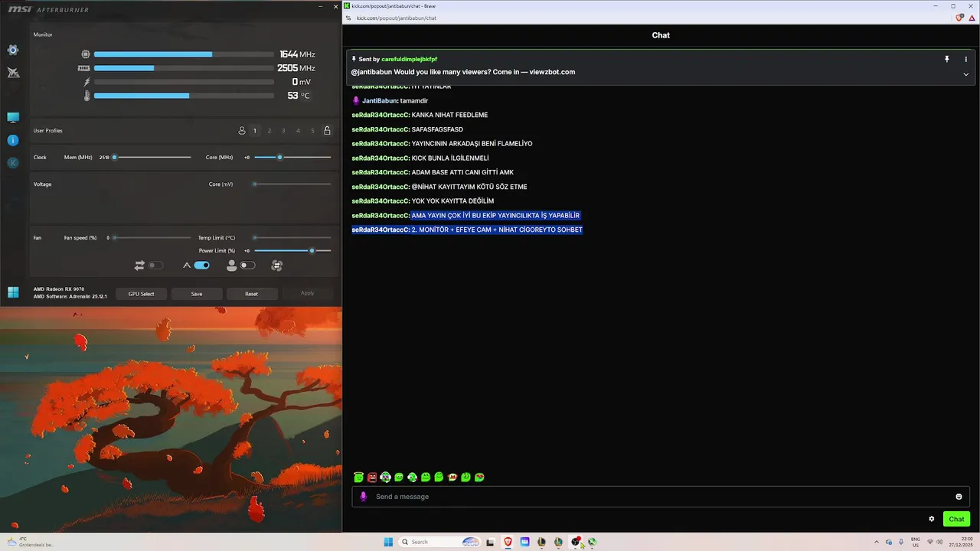
Task: Click username carefuldimplejbkfpf in pinned message
Action: tap(410, 59)
